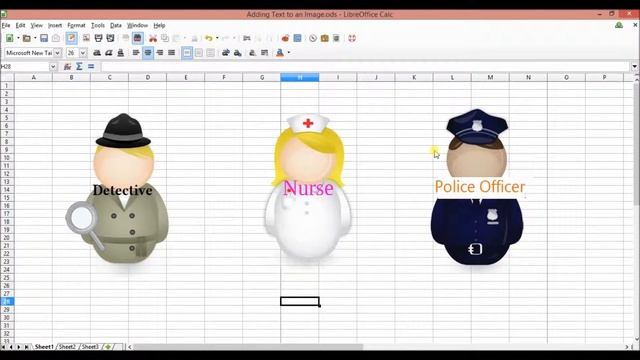640x360 pixels.
Task: Expand the Redo history dropdown arrow
Action: 234,38
